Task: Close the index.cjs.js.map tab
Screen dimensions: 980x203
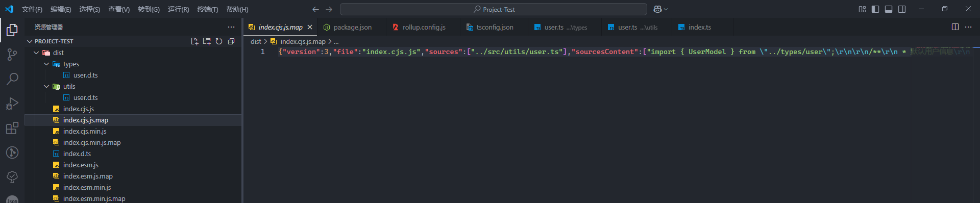Action: coord(310,27)
